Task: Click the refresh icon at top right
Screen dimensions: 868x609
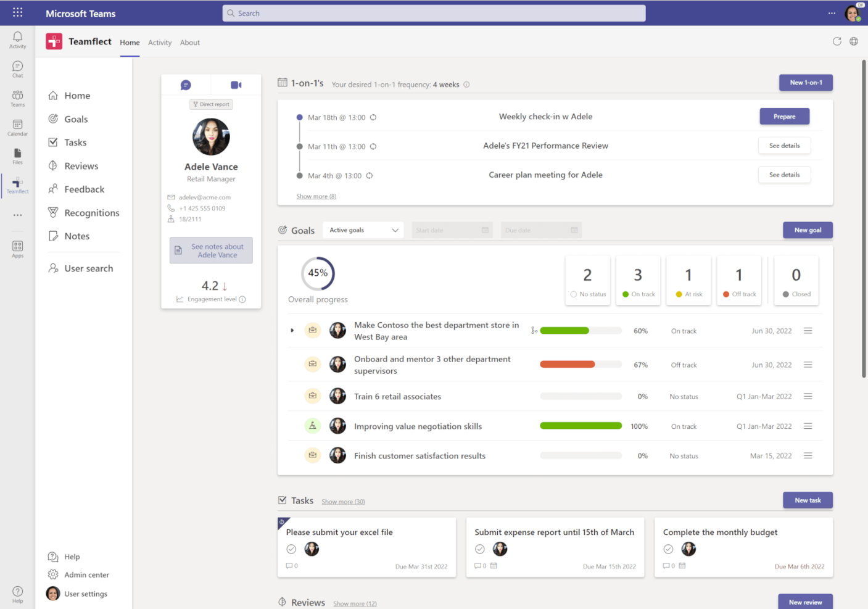Action: coord(837,41)
